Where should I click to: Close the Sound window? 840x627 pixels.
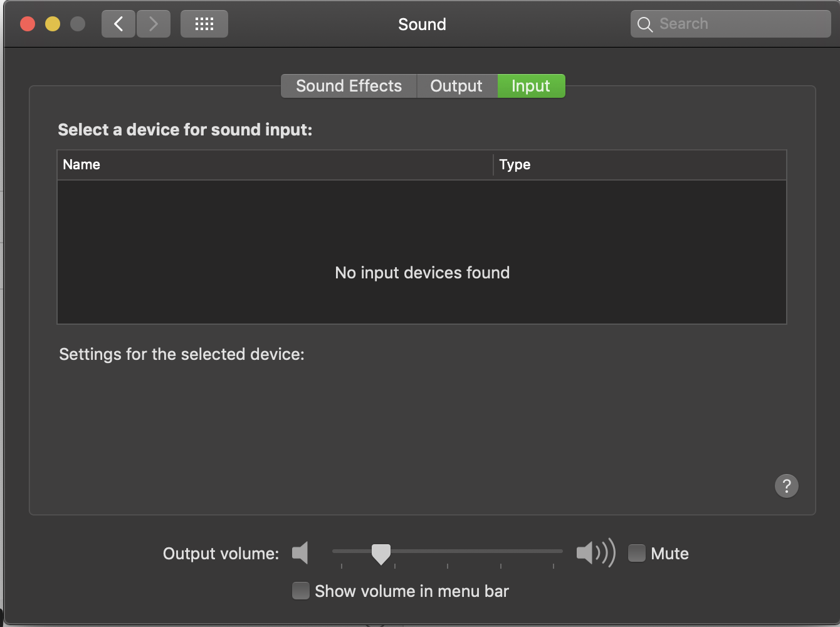28,24
